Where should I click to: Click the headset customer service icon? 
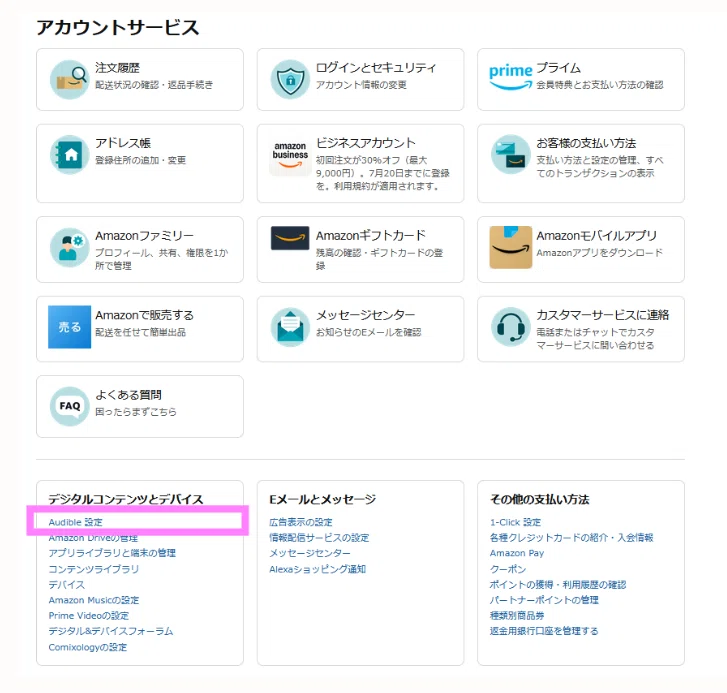[x=510, y=327]
